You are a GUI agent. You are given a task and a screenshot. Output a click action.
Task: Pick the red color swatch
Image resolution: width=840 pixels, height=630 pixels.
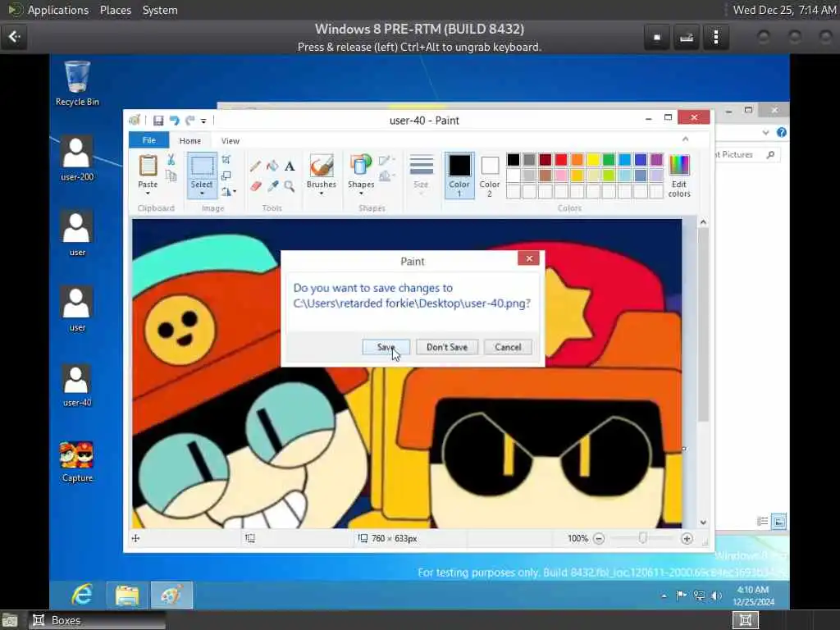[561, 160]
